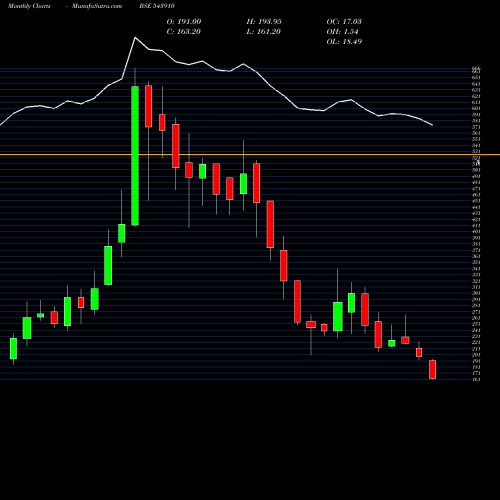Click the tallest green candlestick body
Viewport: 500px width, 500px height.
pyautogui.click(x=135, y=156)
